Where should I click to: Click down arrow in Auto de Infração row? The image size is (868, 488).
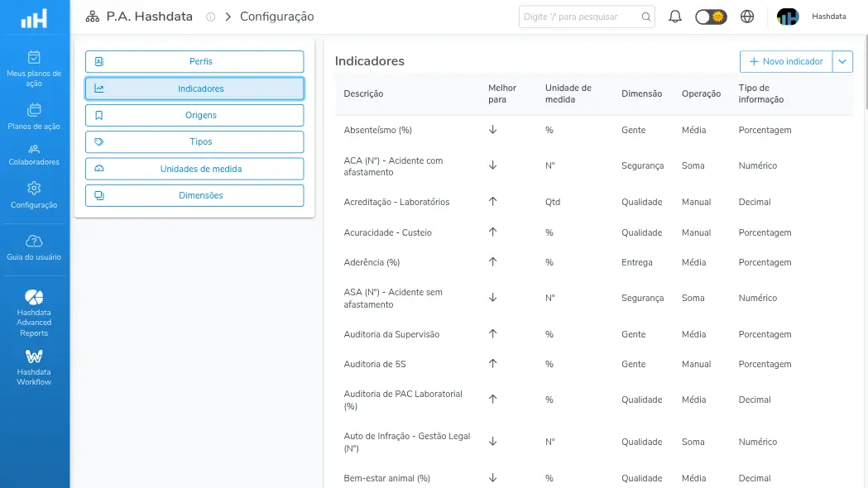[x=492, y=442]
